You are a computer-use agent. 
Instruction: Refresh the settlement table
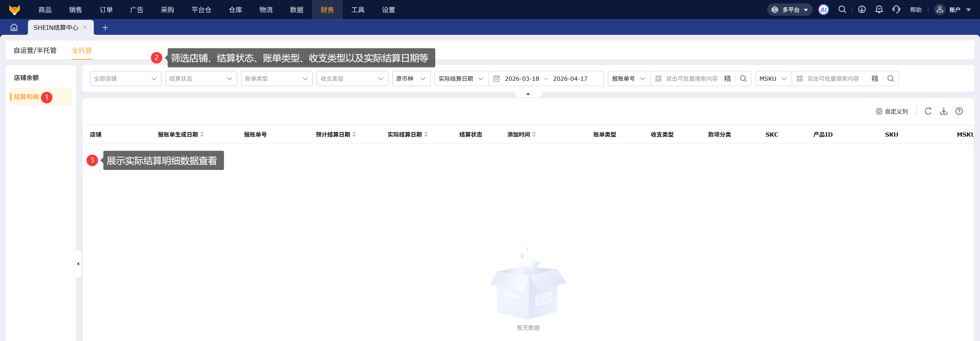928,111
